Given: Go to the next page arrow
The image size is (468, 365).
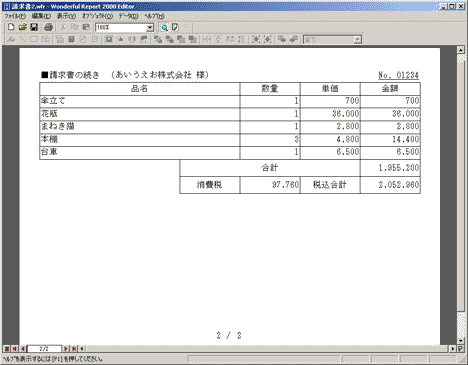Looking at the screenshot, I should click(x=66, y=349).
